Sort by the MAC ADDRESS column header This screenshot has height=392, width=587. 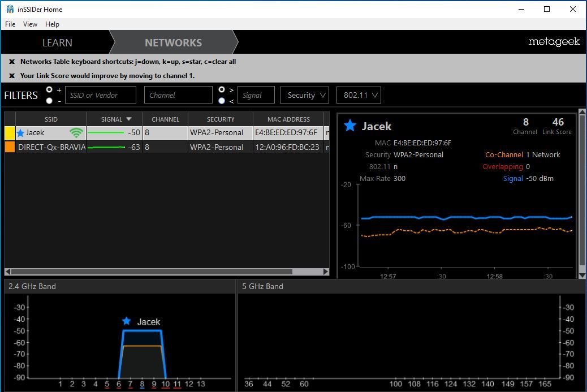pyautogui.click(x=288, y=119)
